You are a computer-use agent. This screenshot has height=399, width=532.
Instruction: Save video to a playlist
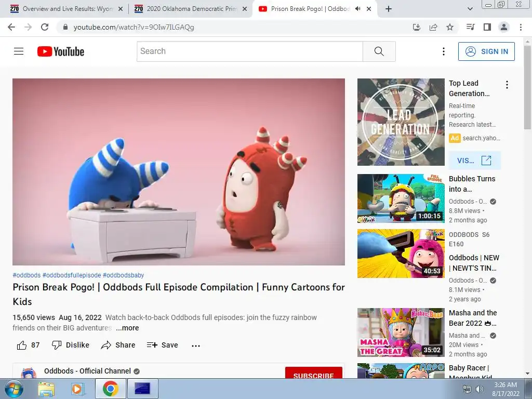click(162, 345)
